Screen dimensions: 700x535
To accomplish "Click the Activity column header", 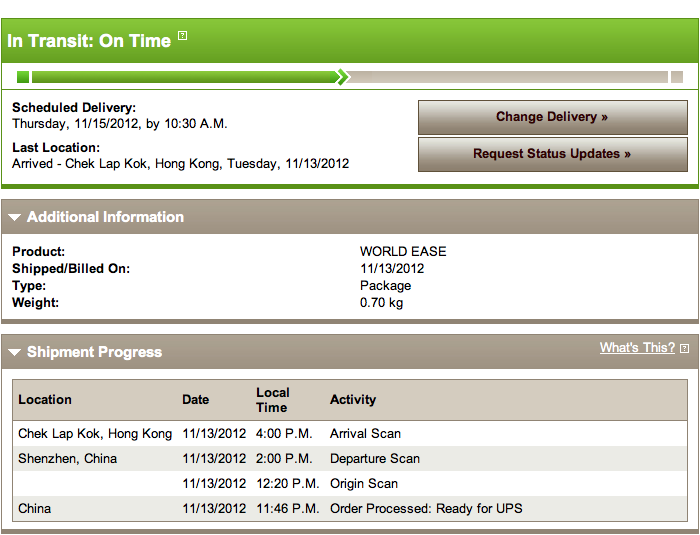I will [x=353, y=400].
